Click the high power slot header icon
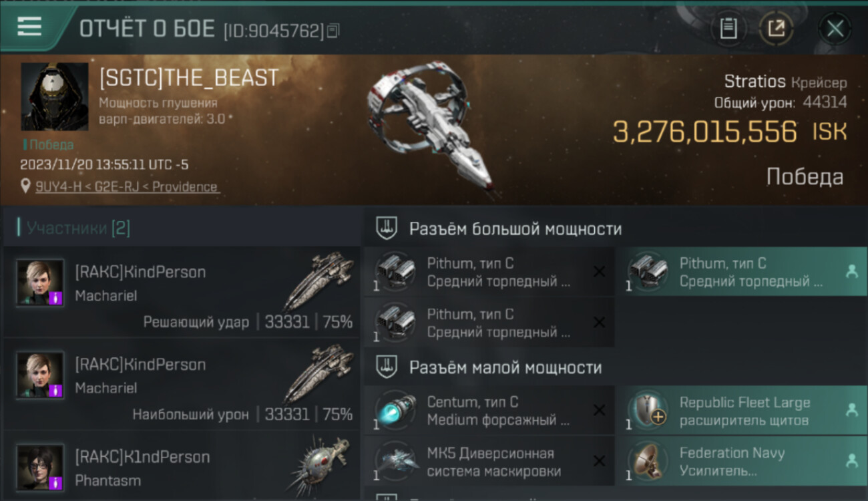 pos(385,228)
